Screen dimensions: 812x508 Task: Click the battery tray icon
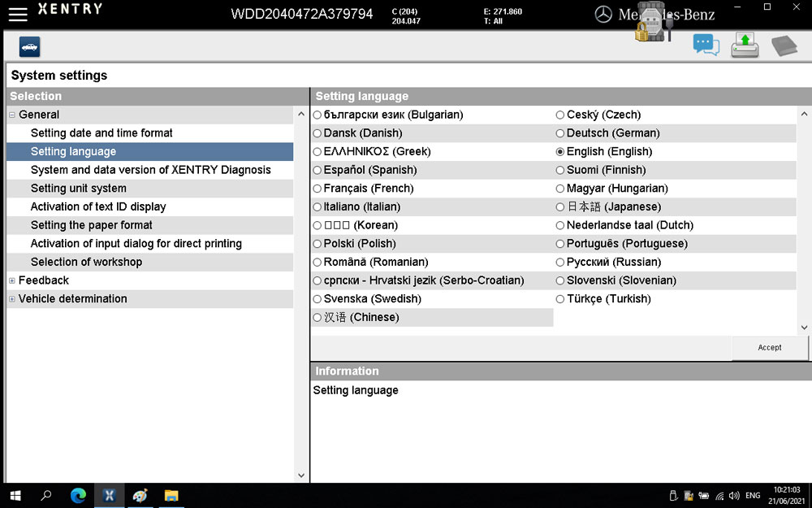coord(704,496)
